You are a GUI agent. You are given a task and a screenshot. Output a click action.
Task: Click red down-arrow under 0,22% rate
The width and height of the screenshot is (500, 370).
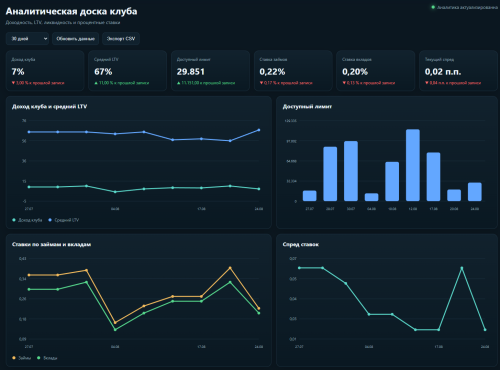pyautogui.click(x=261, y=83)
